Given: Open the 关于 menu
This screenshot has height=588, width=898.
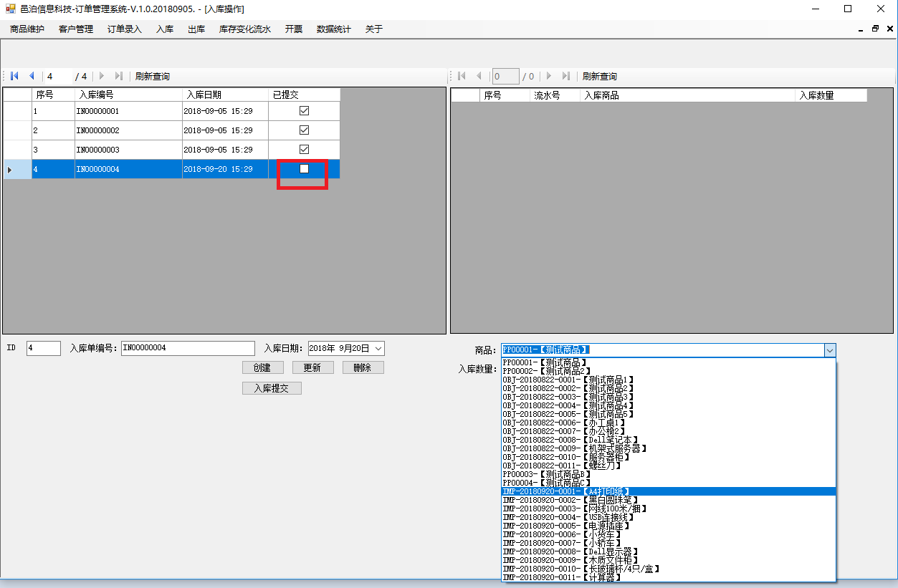Looking at the screenshot, I should [x=374, y=29].
